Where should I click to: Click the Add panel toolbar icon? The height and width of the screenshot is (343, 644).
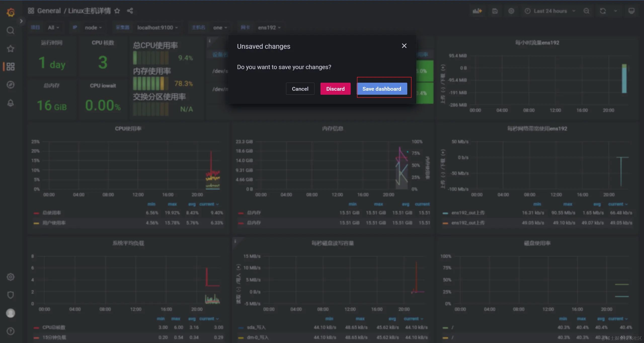(477, 11)
